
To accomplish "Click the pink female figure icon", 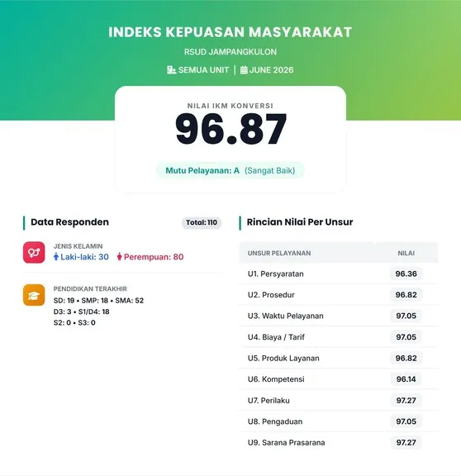I will pos(119,257).
